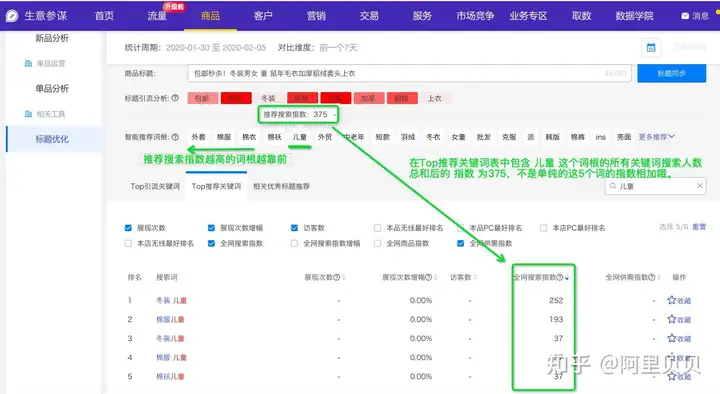This screenshot has height=394, width=720.
Task: Uncheck the 展现次数 checkbox
Action: [128, 228]
